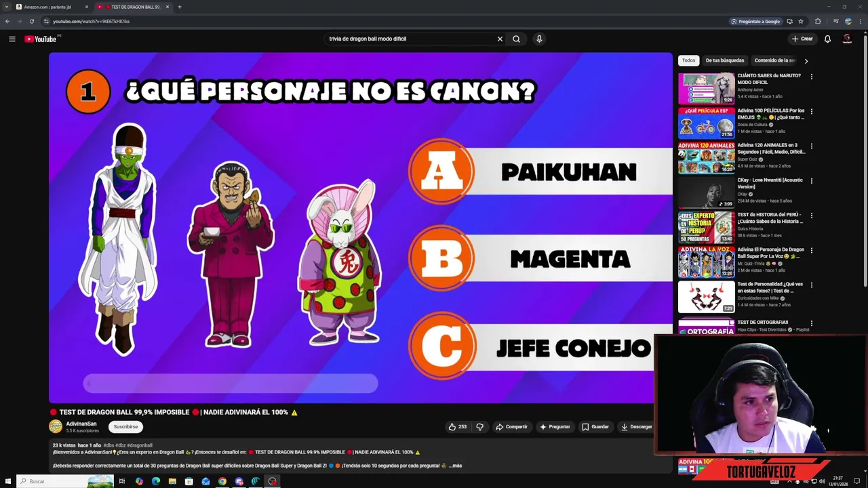Image resolution: width=868 pixels, height=488 pixels.
Task: Open Google Chrome from the taskbar
Action: click(x=222, y=481)
